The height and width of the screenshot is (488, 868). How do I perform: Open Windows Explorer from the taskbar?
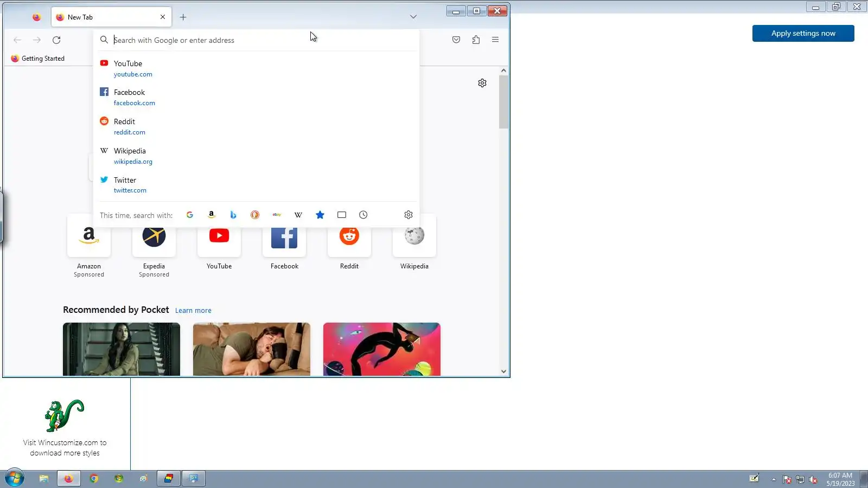[x=44, y=479]
